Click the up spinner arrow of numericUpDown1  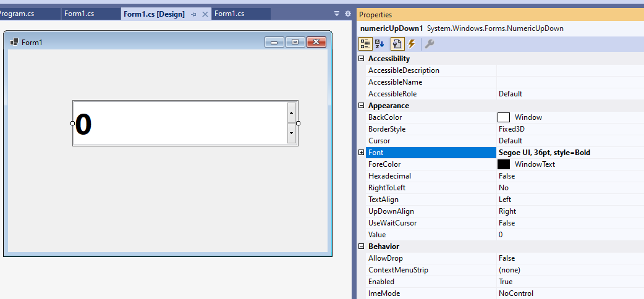point(292,112)
